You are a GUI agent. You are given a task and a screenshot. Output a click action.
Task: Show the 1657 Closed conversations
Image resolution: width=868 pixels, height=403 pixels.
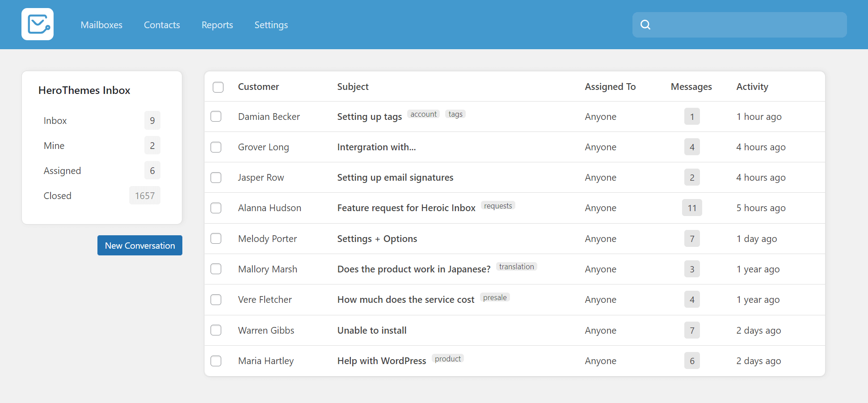point(57,195)
